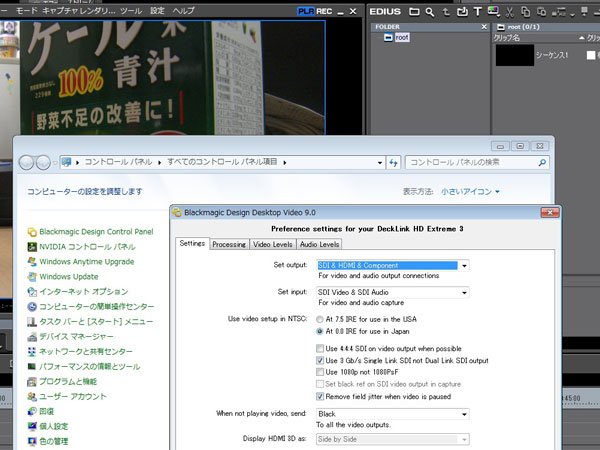Open デバイス マネージャー item
Screen dimensions: 600x450
pos(70,337)
